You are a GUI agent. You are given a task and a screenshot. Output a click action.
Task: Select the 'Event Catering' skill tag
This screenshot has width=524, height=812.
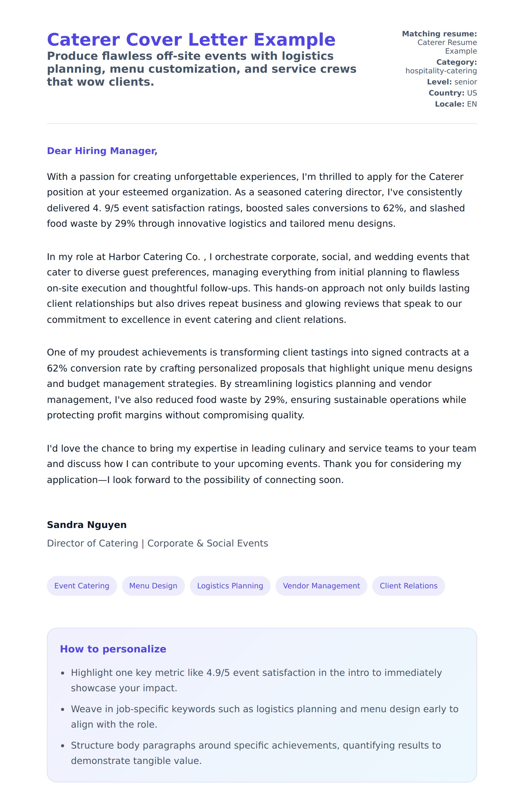pyautogui.click(x=82, y=586)
